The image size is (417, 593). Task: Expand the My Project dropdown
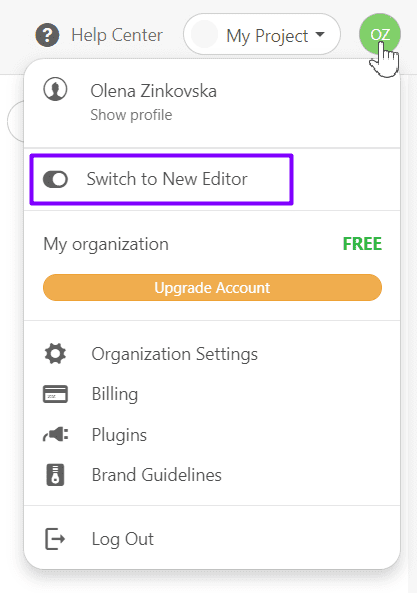[x=262, y=34]
